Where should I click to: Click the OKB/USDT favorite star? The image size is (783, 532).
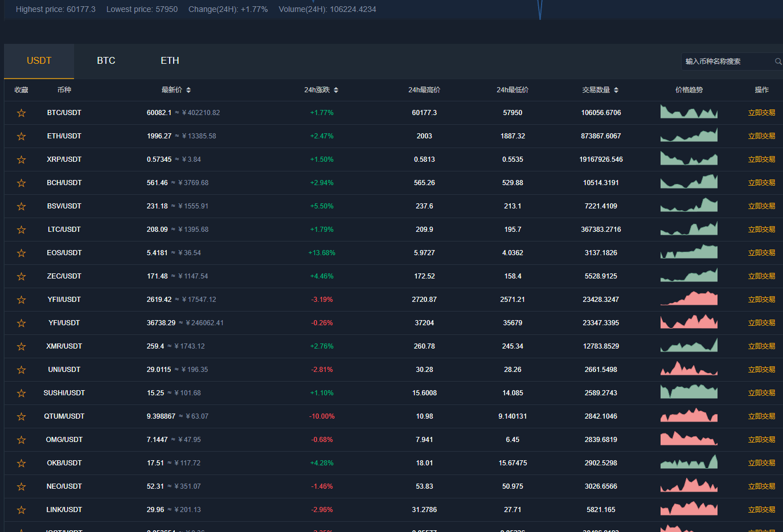(x=21, y=463)
